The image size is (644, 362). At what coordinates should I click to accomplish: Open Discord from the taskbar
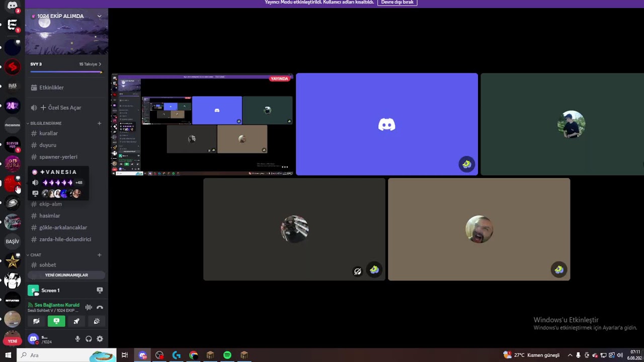click(x=143, y=355)
